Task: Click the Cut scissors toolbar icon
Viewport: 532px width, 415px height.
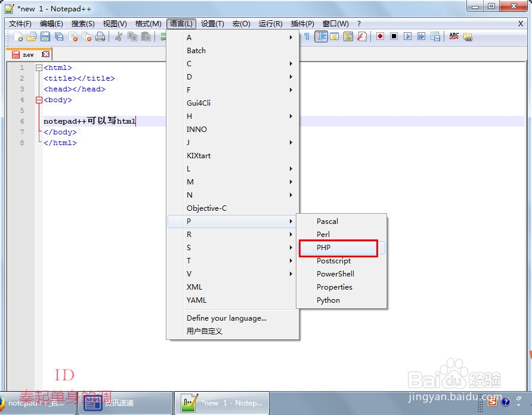Action: point(119,36)
